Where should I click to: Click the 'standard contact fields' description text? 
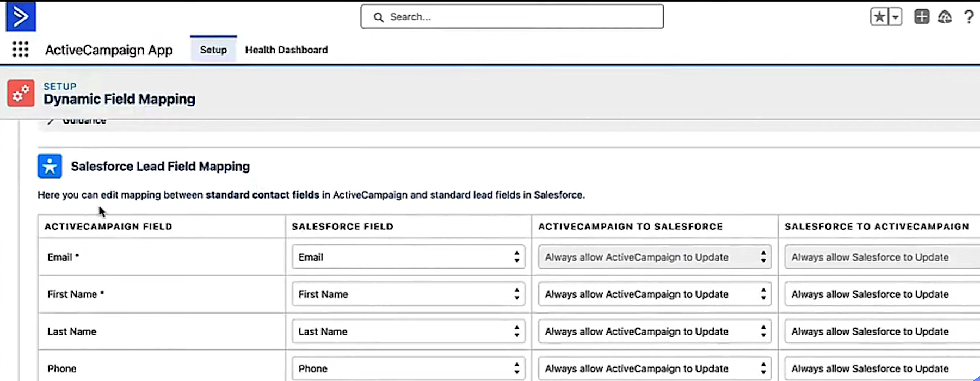[262, 195]
